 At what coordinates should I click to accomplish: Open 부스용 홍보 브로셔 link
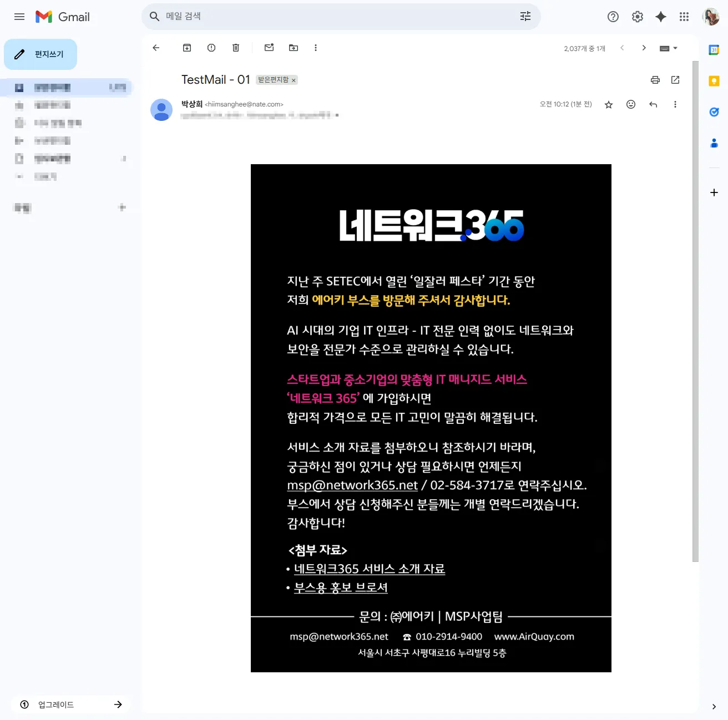coord(341,588)
